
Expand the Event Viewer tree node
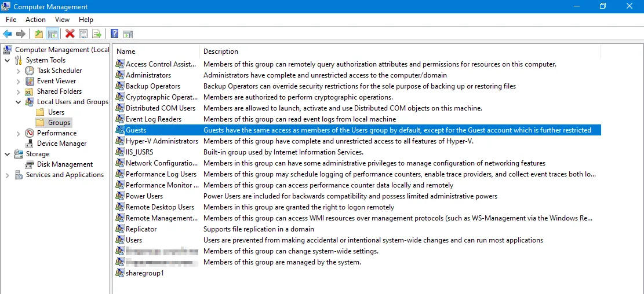(x=18, y=81)
